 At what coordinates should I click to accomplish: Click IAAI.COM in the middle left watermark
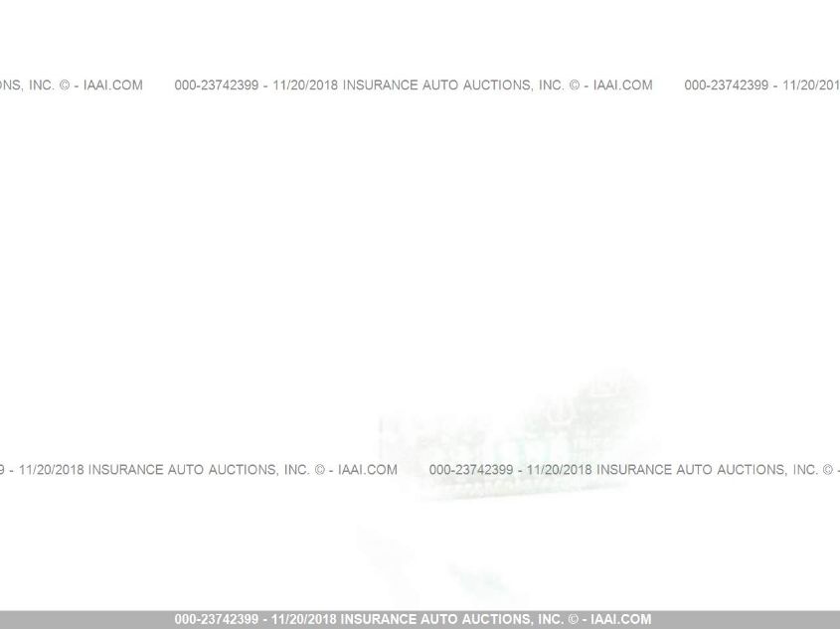click(368, 470)
